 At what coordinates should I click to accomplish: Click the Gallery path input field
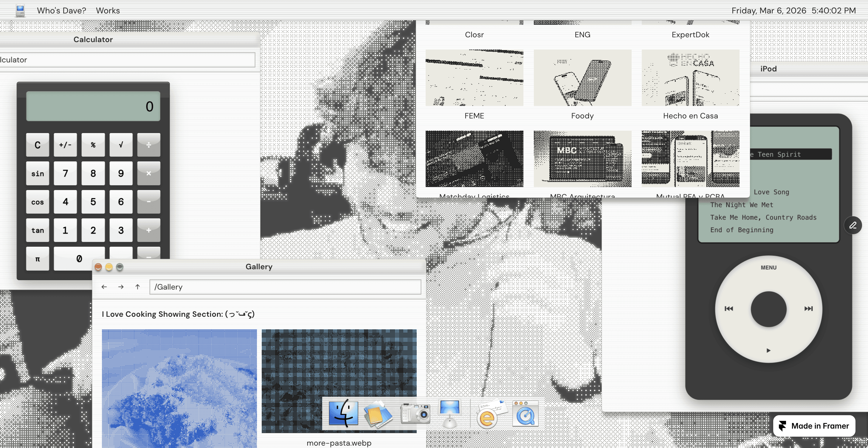pyautogui.click(x=285, y=287)
